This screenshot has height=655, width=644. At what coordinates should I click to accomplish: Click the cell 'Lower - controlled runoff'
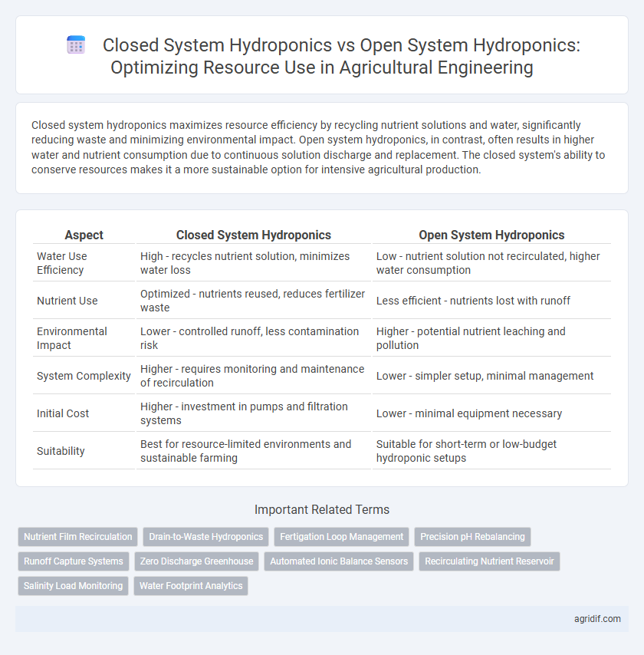(254, 338)
